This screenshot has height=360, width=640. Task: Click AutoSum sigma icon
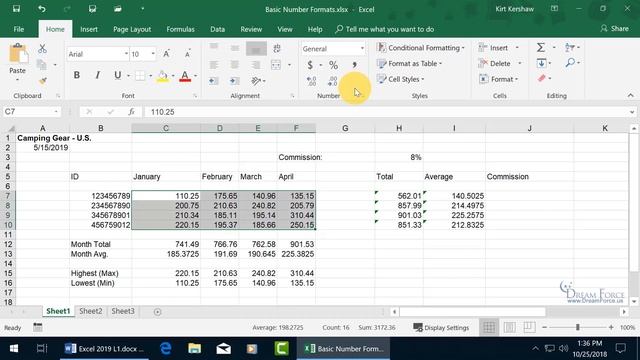(541, 48)
